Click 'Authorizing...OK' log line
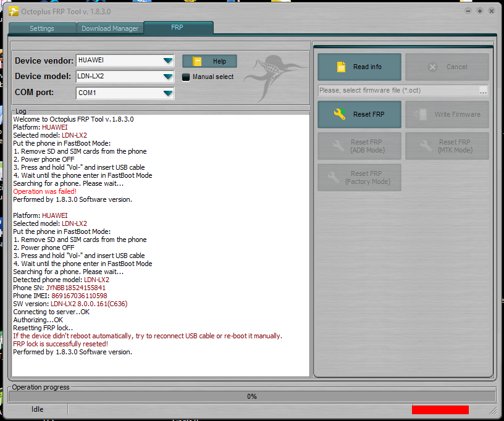Screen dimensions: 504x421 38,320
